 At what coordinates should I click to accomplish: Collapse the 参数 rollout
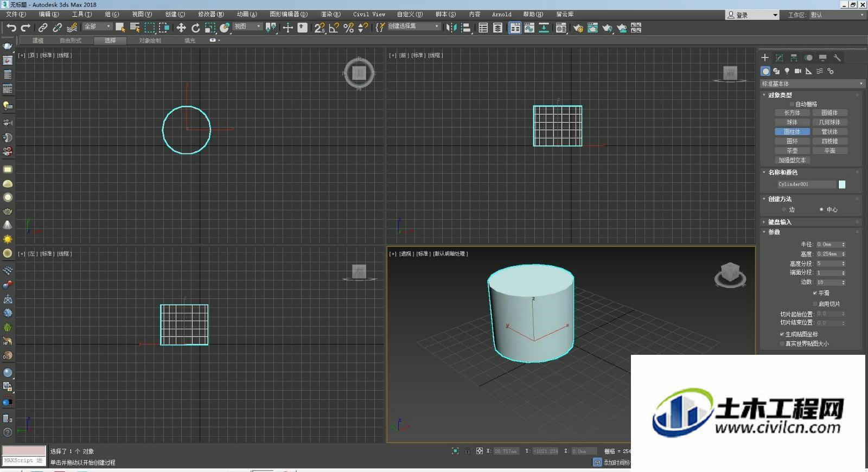click(774, 232)
